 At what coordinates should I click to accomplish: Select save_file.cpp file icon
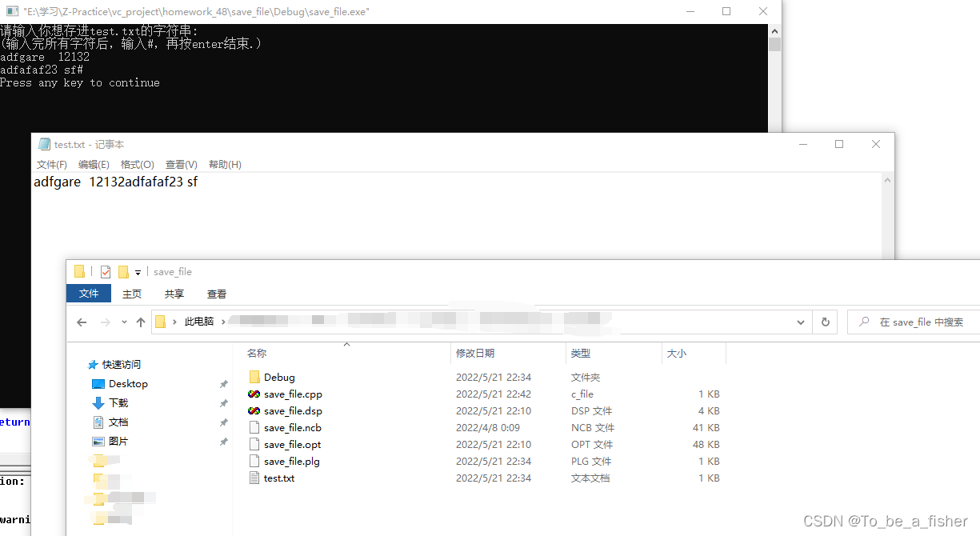(254, 394)
